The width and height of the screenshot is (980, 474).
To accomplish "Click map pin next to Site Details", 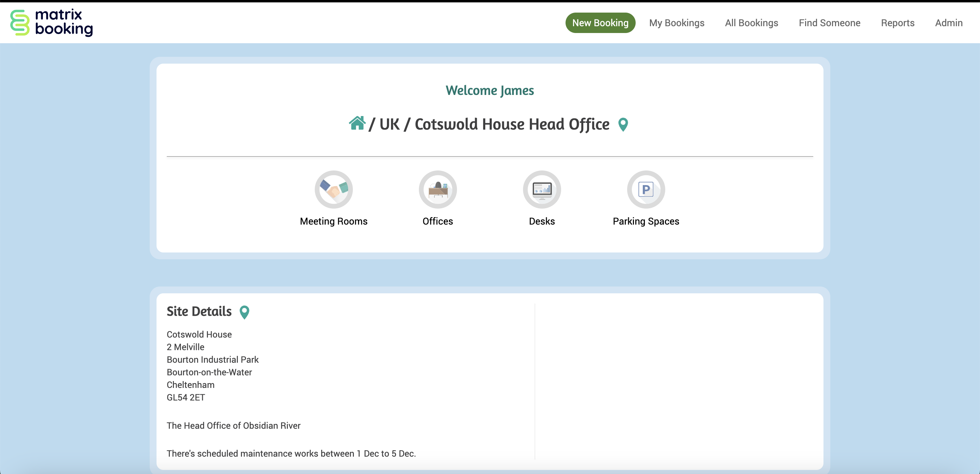I will point(244,312).
